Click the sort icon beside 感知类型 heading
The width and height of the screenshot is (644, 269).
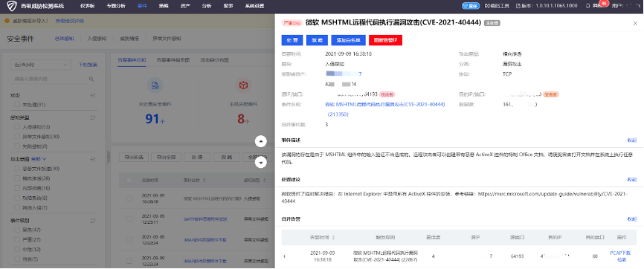[x=93, y=117]
